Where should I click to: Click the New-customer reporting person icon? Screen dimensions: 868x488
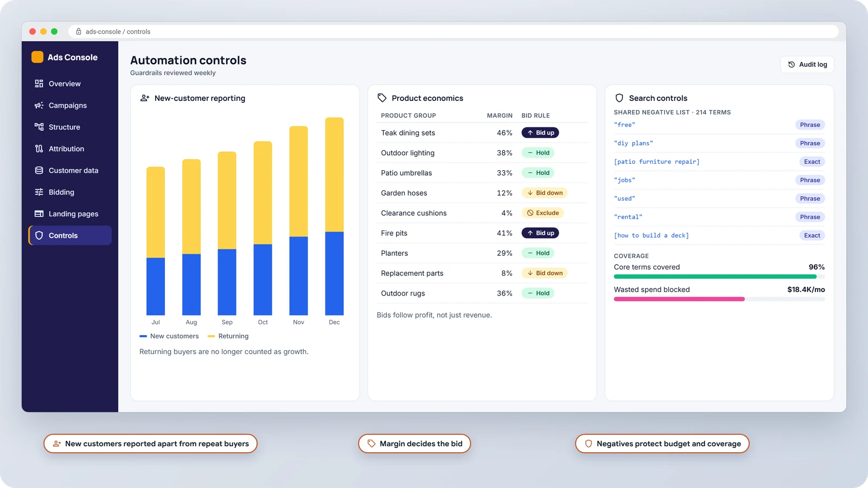point(145,98)
